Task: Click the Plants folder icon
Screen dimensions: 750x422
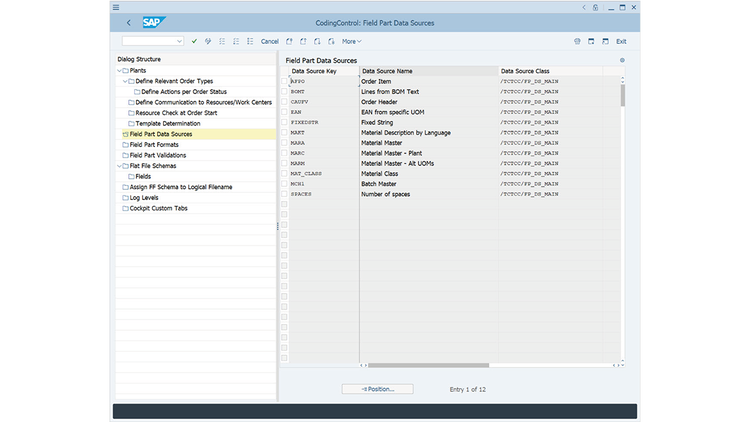Action: click(125, 71)
